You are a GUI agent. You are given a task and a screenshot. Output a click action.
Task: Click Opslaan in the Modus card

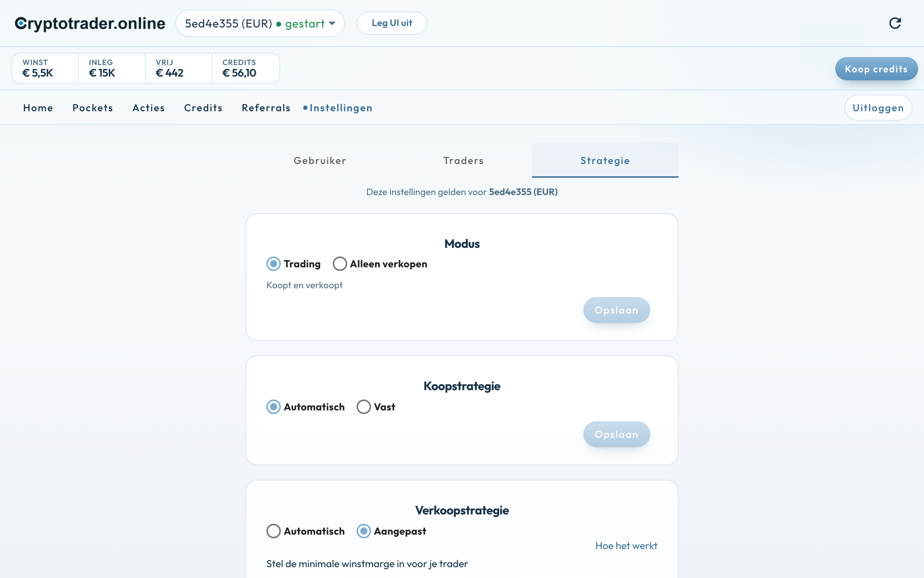[x=616, y=310]
